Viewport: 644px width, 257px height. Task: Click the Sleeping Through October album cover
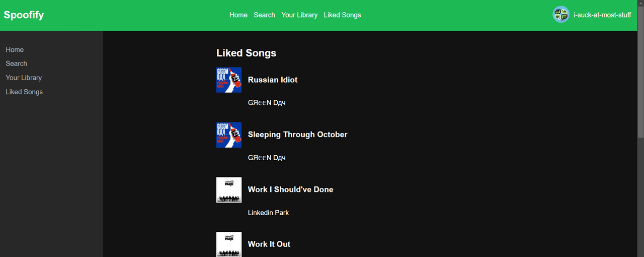click(x=229, y=135)
